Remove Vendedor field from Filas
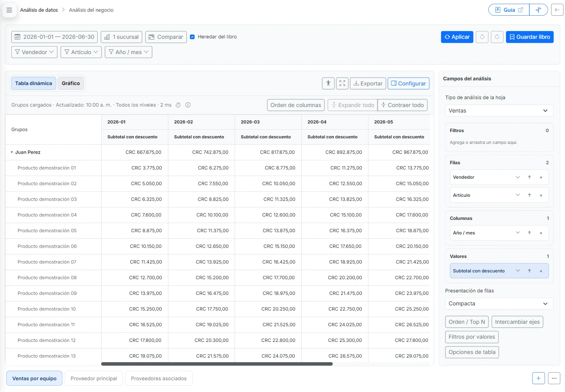565x392 pixels. (541, 178)
